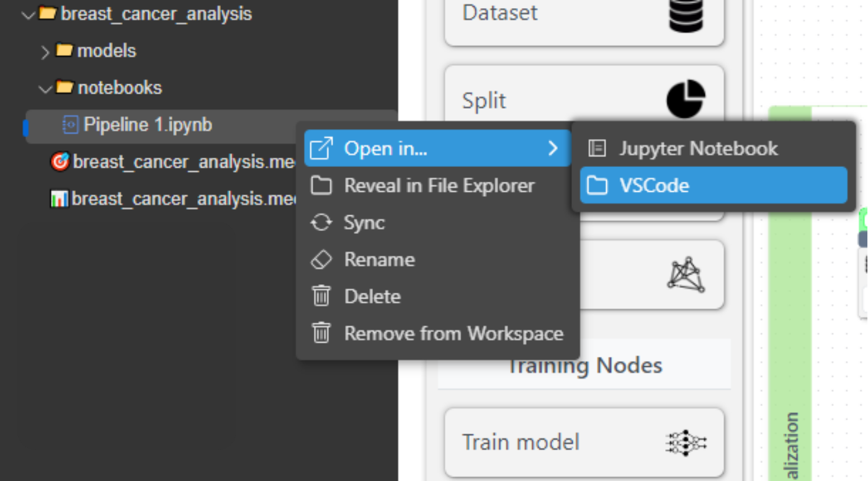Select Reveal in File Explorer
This screenshot has height=481, width=868.
pyautogui.click(x=439, y=186)
